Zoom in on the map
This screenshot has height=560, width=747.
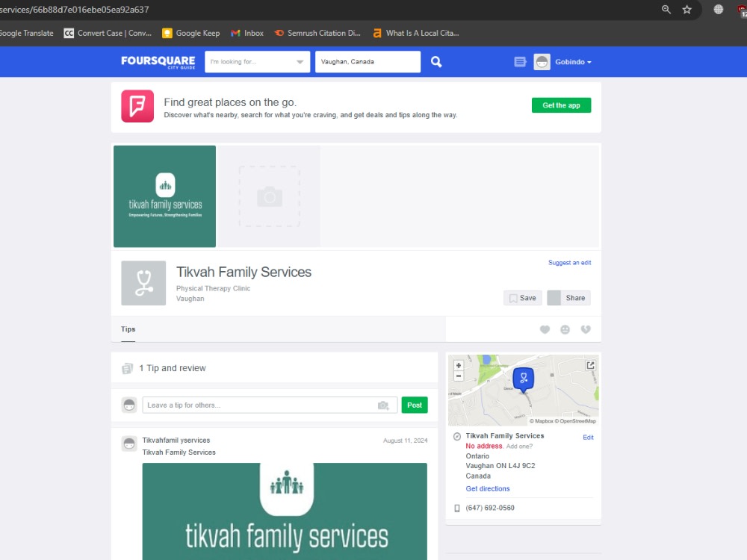click(459, 365)
